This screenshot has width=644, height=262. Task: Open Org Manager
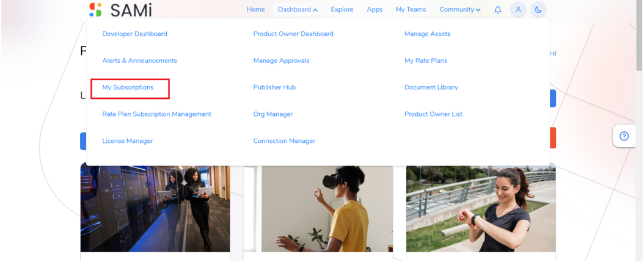coord(273,114)
